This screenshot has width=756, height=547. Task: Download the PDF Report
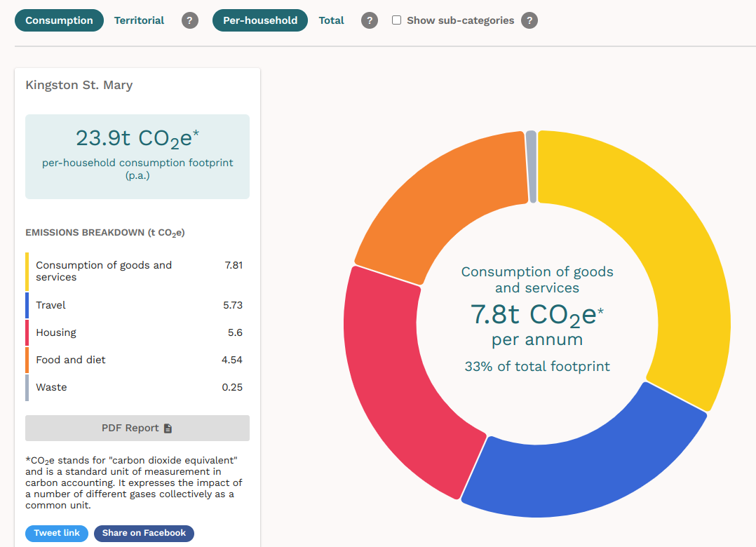coord(137,428)
